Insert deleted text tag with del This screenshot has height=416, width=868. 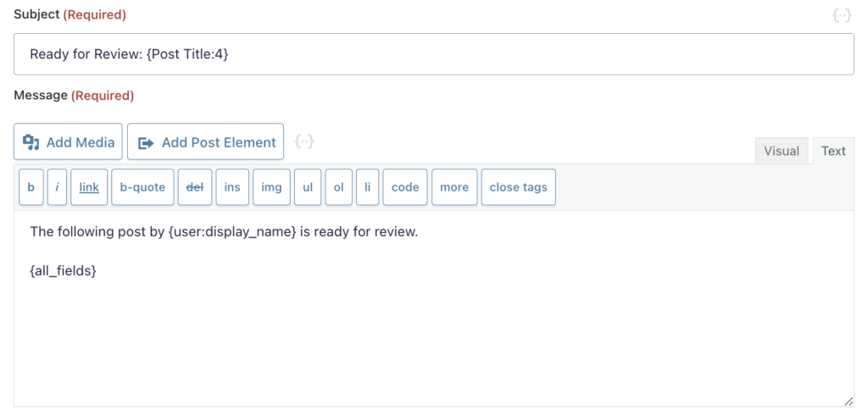195,187
